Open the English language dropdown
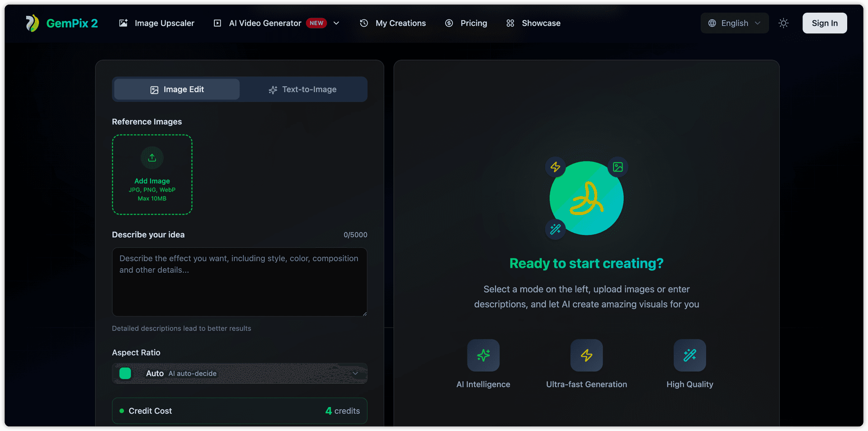The height and width of the screenshot is (431, 868). (735, 23)
